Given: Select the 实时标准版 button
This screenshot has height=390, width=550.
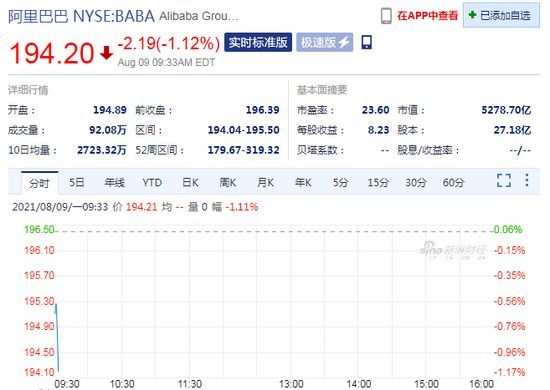Looking at the screenshot, I should tap(258, 42).
